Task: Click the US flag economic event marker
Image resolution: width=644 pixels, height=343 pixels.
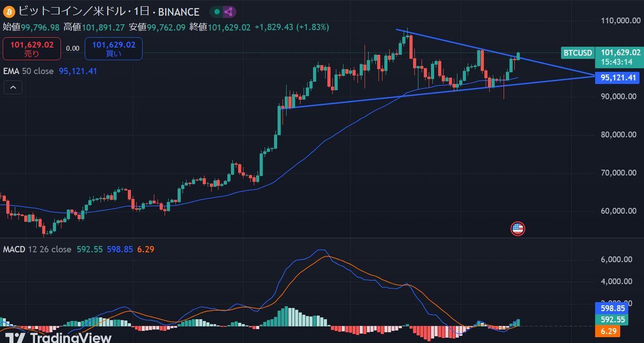Action: [517, 229]
